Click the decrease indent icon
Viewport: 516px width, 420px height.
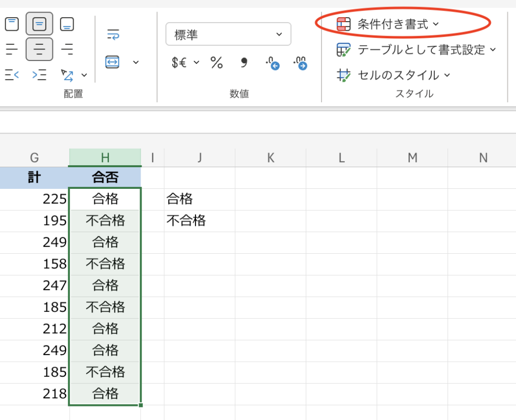[12, 76]
